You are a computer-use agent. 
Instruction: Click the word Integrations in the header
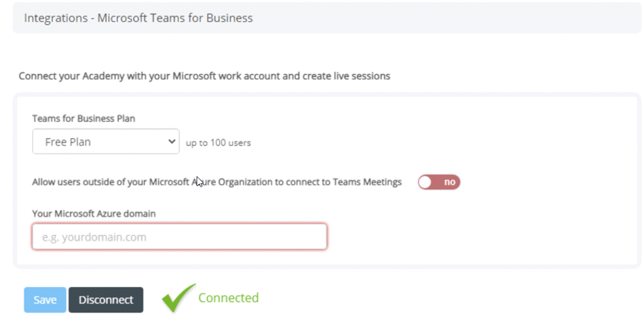point(56,18)
